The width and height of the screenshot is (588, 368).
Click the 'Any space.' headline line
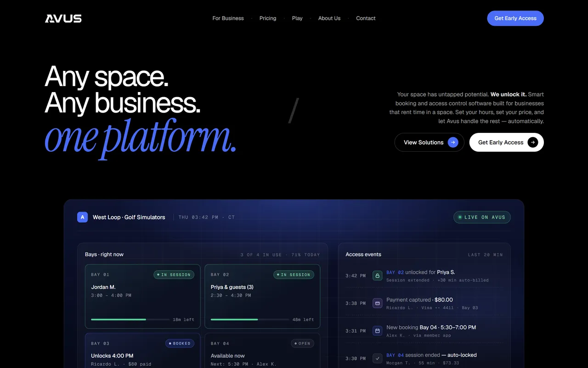pos(107,76)
